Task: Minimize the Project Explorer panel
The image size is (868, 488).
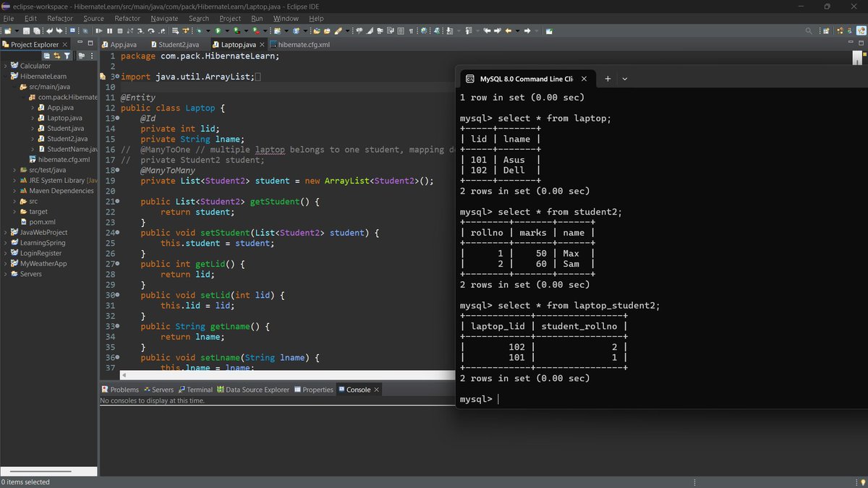Action: pyautogui.click(x=81, y=43)
